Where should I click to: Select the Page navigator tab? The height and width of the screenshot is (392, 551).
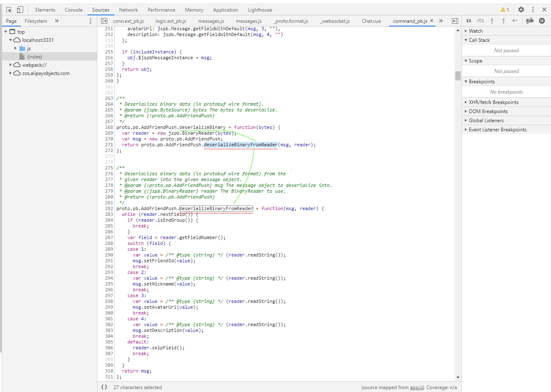tap(12, 21)
